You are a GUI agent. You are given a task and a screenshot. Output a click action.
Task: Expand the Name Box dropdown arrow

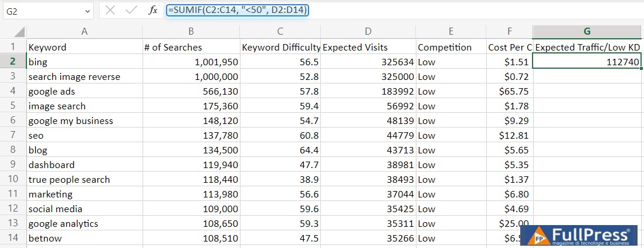(87, 11)
